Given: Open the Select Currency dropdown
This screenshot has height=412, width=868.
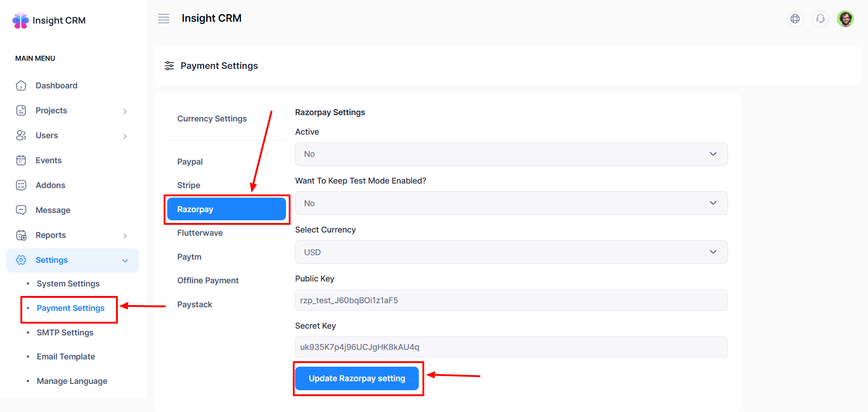Looking at the screenshot, I should point(511,252).
